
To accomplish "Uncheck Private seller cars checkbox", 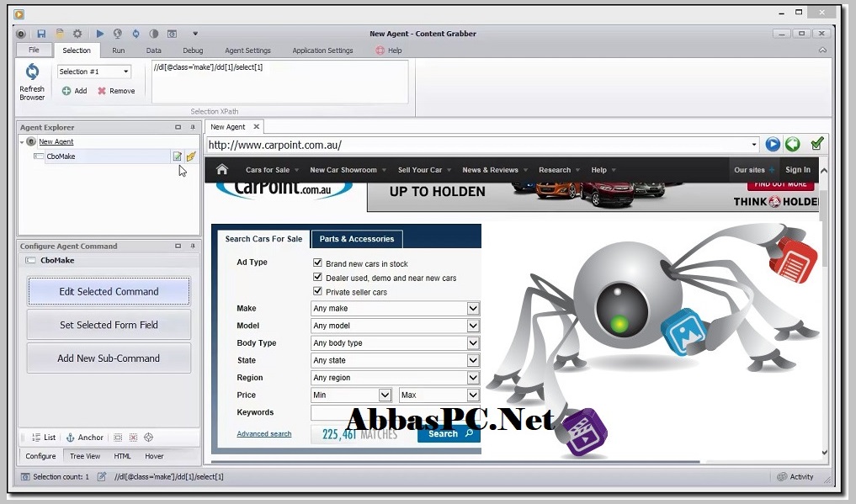I will [317, 291].
